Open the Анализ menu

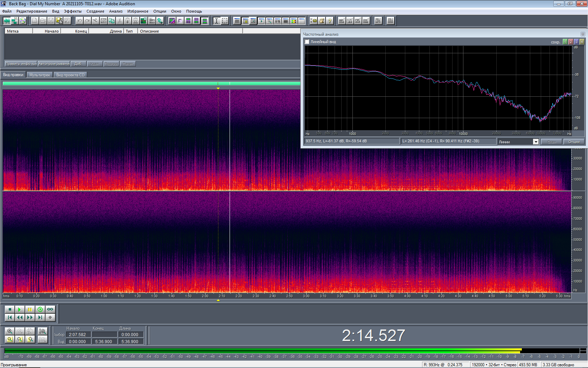(x=115, y=11)
